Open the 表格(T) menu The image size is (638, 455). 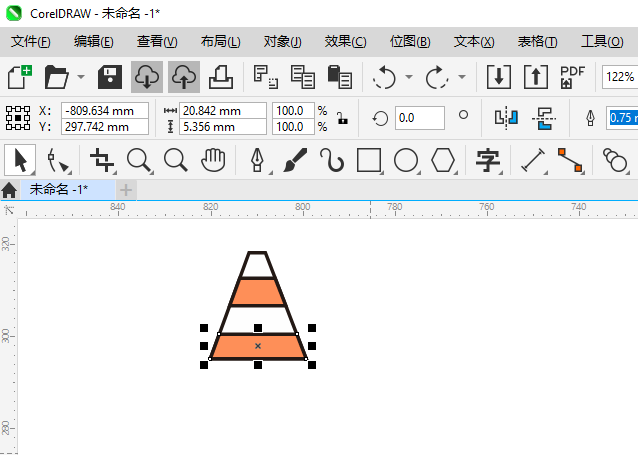(x=537, y=42)
